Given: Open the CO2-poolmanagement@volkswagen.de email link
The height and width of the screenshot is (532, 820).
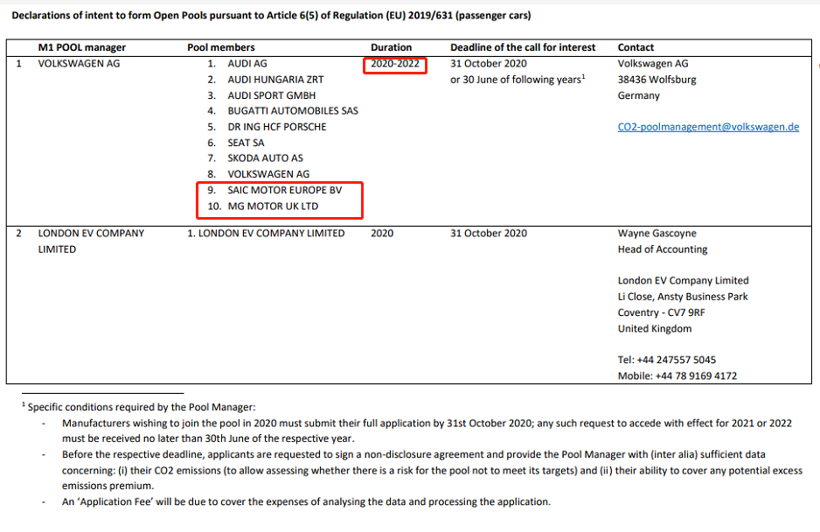Looking at the screenshot, I should (708, 127).
